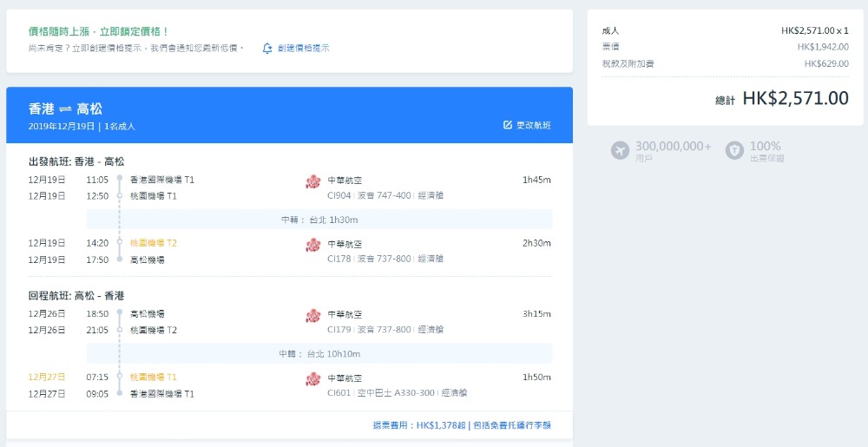Click the bell icon for price alerts
This screenshot has height=447, width=868.
click(267, 49)
